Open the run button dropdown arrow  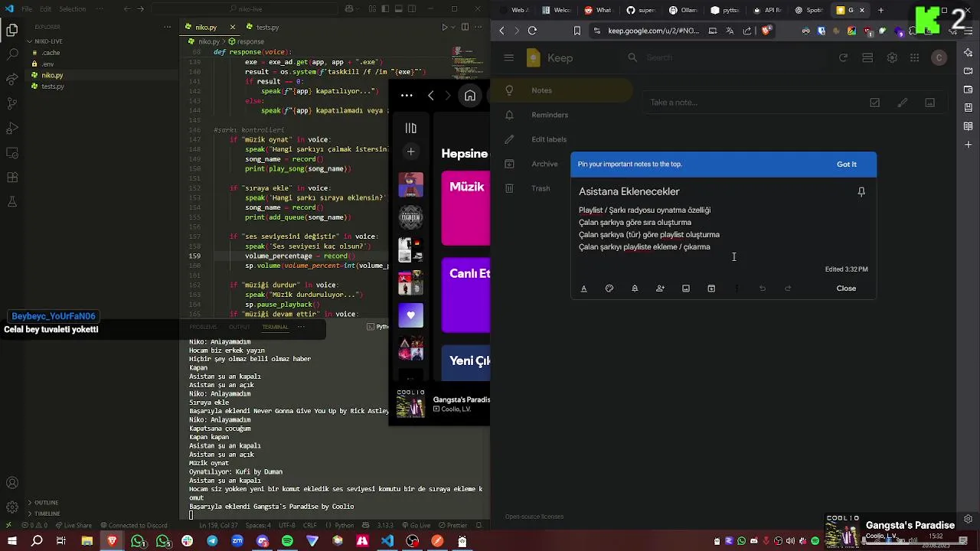tap(453, 28)
